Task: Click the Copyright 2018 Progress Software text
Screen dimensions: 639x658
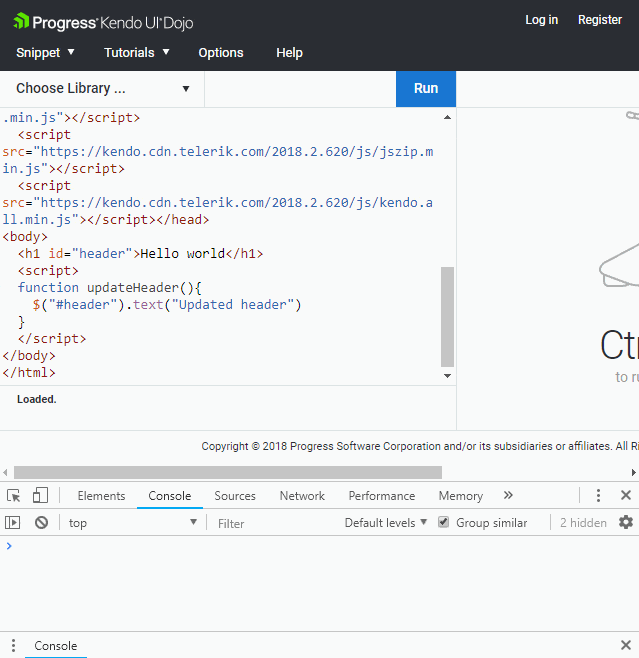Action: tap(420, 446)
